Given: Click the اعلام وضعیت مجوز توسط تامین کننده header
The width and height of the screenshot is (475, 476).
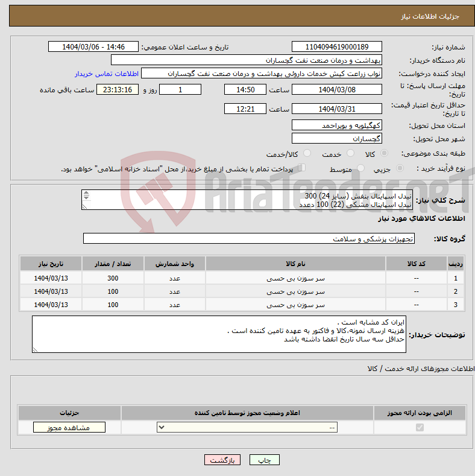Looking at the screenshot, I should point(247,413).
